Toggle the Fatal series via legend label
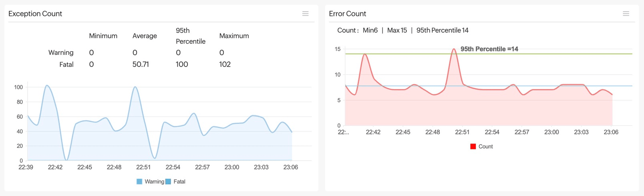The height and width of the screenshot is (196, 644). coord(179,182)
